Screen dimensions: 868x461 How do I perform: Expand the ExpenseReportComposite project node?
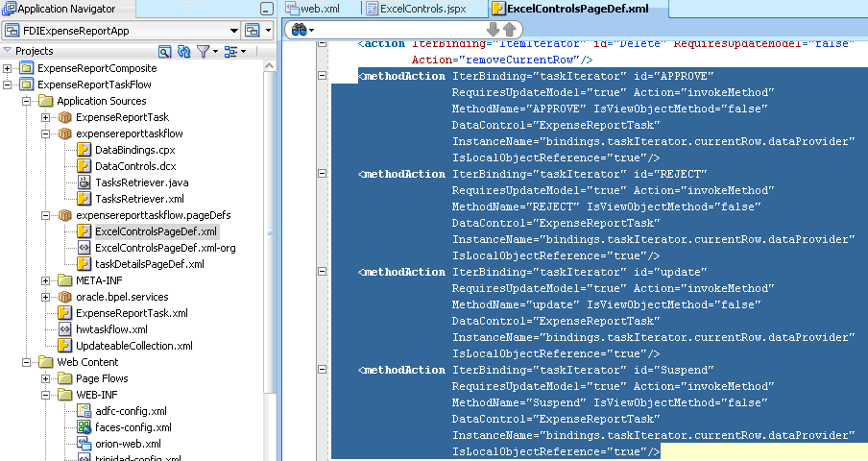pyautogui.click(x=7, y=68)
